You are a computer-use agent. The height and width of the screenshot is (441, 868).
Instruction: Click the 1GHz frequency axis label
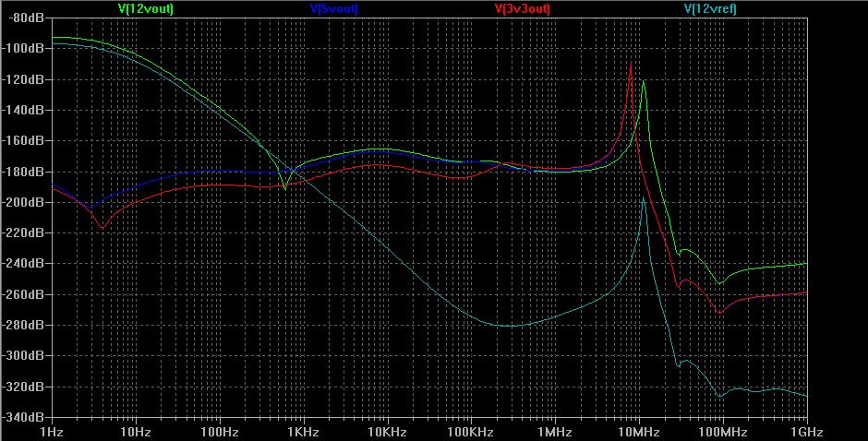point(806,432)
